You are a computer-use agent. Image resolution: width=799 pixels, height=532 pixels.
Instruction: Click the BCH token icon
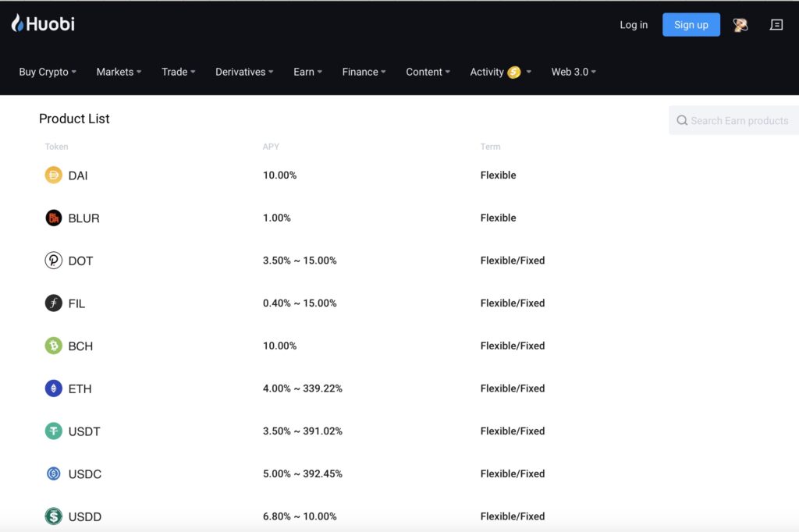click(x=54, y=346)
